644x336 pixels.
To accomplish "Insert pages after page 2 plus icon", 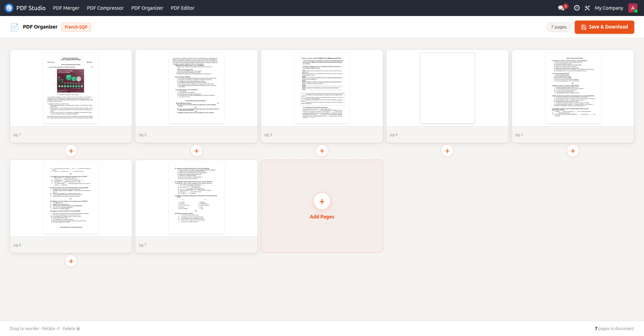I will coord(197,151).
